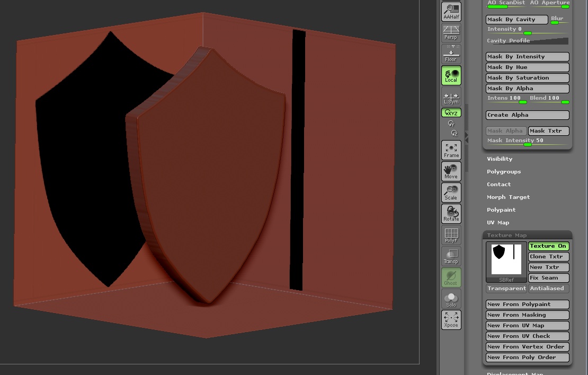Adjust AO ScanDist slider
The height and width of the screenshot is (375, 588).
[506, 4]
